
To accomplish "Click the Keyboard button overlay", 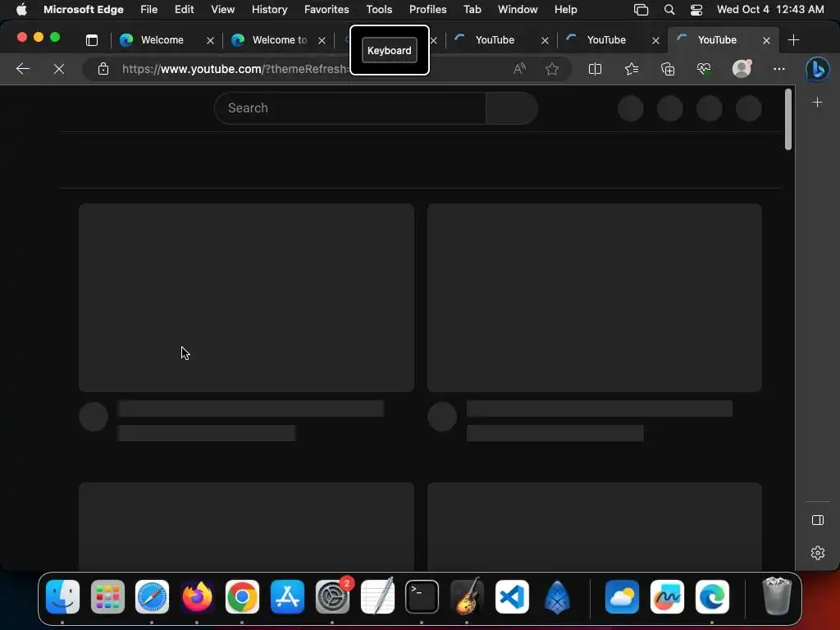I will [x=390, y=50].
